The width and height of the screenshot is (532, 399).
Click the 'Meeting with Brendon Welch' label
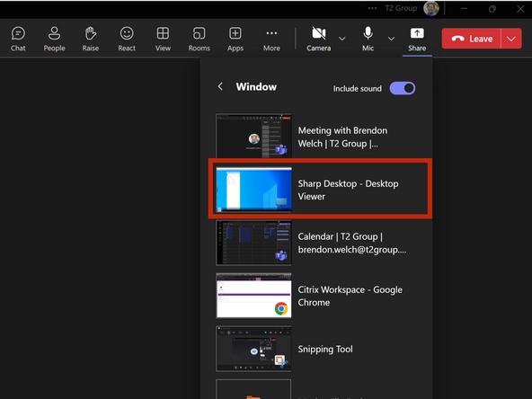coord(342,137)
